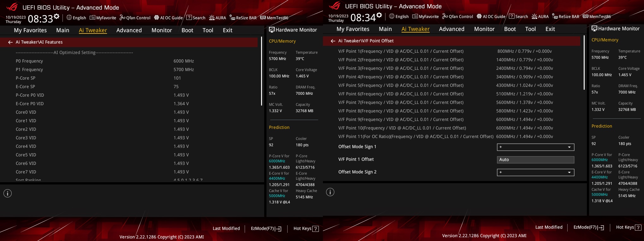Open Search in the left BIOS window
The width and height of the screenshot is (644, 241).
[x=196, y=18]
